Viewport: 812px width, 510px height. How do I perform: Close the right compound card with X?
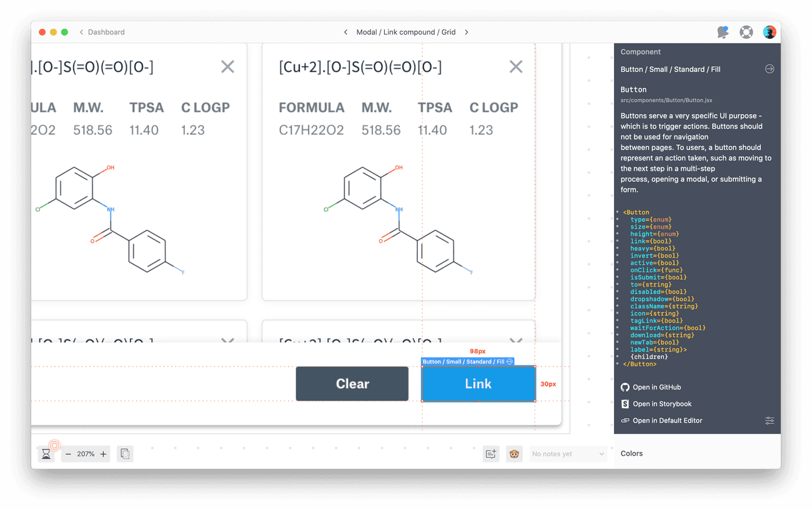click(515, 67)
